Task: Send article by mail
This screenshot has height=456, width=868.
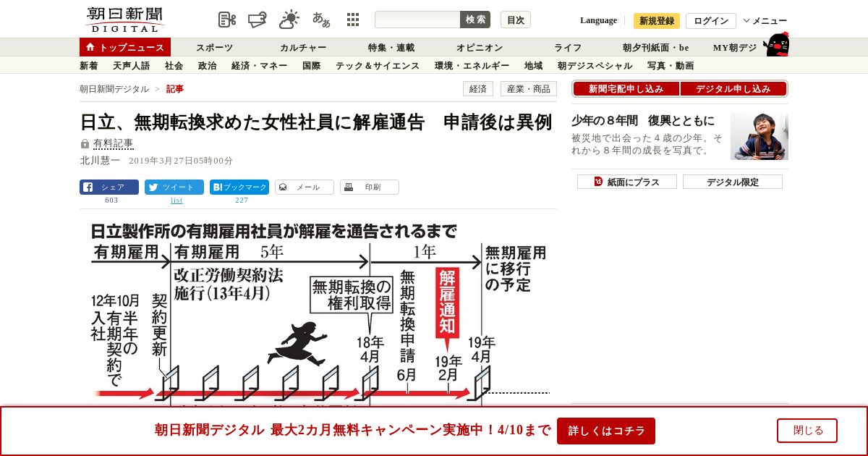Action: point(305,187)
